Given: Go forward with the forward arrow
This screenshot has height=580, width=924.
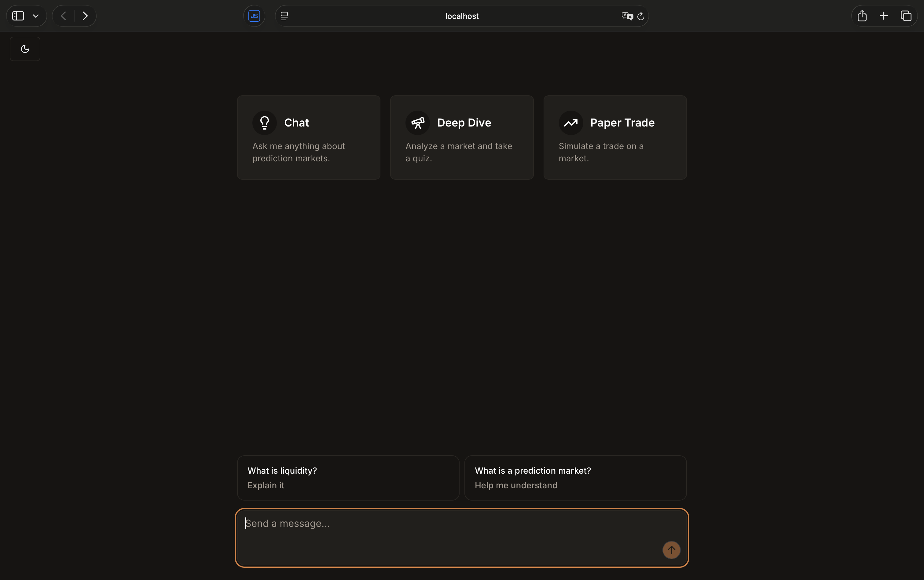Looking at the screenshot, I should pos(85,16).
